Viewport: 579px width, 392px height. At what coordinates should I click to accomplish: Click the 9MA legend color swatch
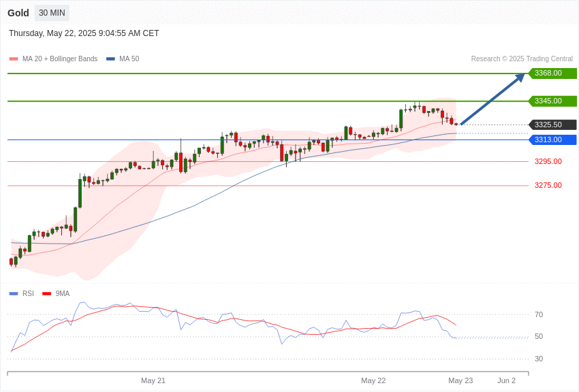47,293
